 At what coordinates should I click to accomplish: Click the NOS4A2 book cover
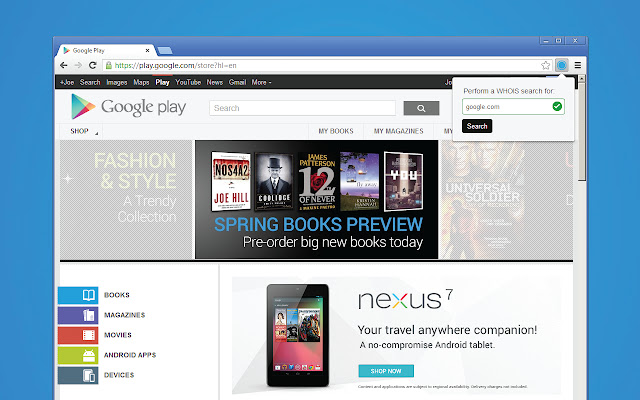[x=231, y=182]
